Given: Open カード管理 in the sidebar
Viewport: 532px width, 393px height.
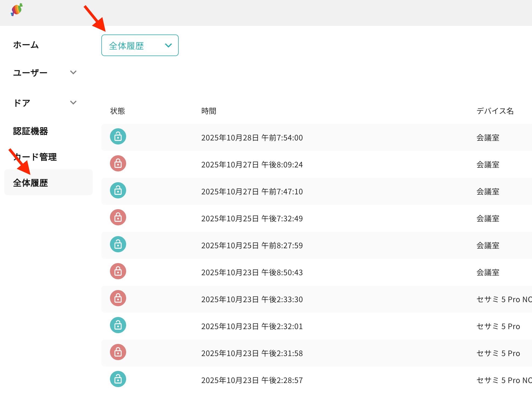Looking at the screenshot, I should tap(35, 157).
